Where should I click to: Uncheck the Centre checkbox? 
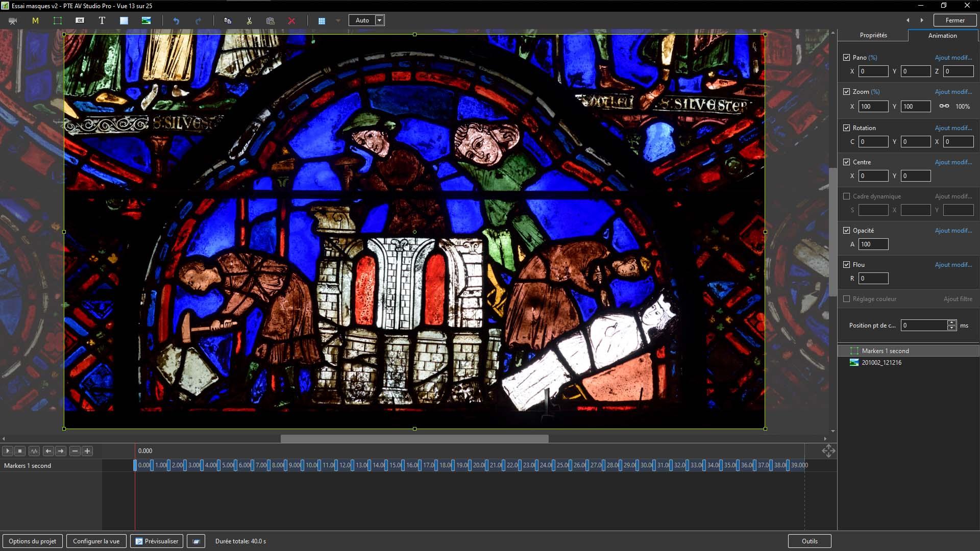coord(846,162)
